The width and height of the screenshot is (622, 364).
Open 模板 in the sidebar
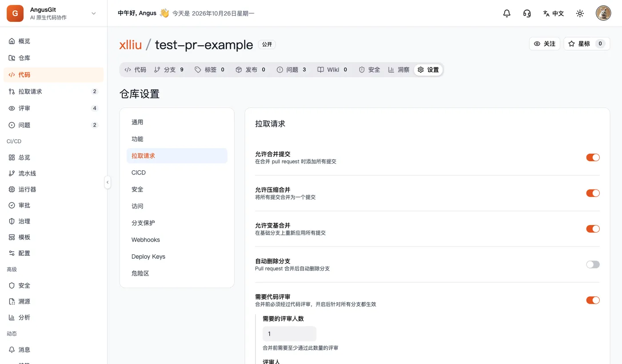click(x=53, y=237)
